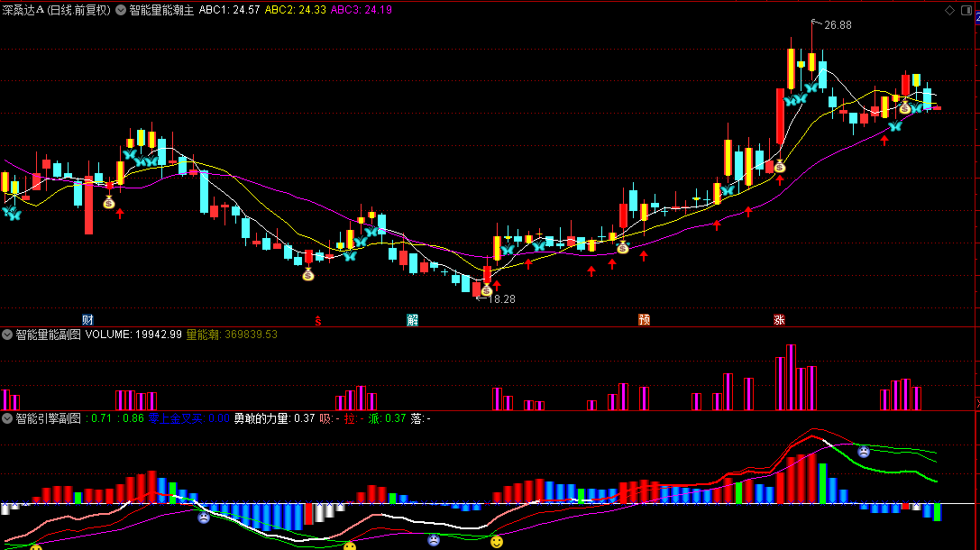The image size is (980, 550).
Task: Click the 26.88 high price label
Action: [x=838, y=25]
